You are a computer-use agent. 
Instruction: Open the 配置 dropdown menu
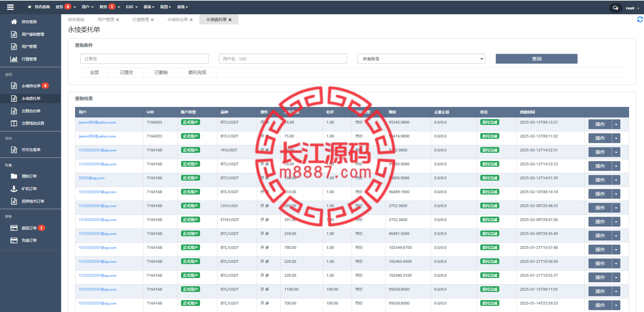pyautogui.click(x=165, y=7)
